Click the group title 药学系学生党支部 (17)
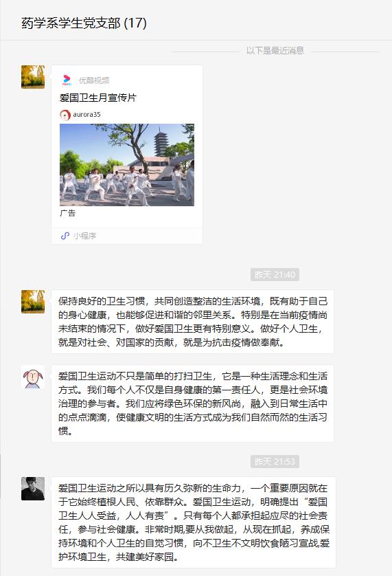The image size is (392, 576). [84, 23]
